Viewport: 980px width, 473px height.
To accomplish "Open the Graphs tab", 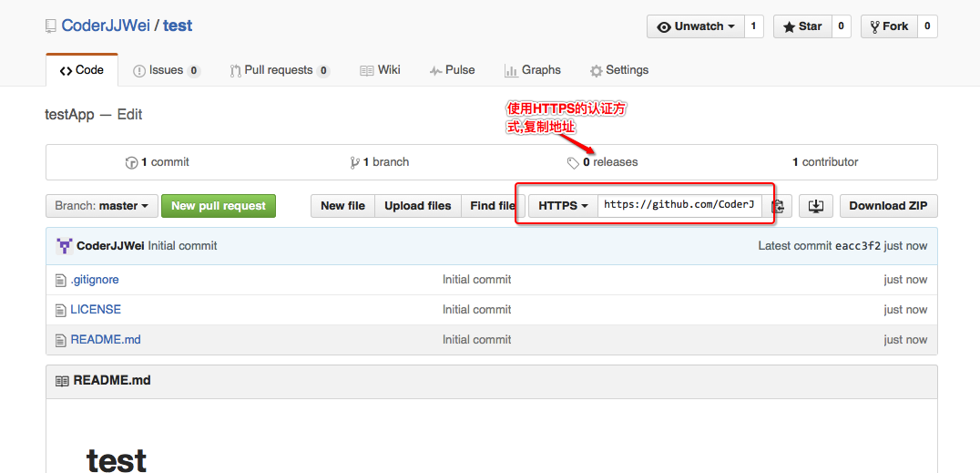I will [x=533, y=70].
